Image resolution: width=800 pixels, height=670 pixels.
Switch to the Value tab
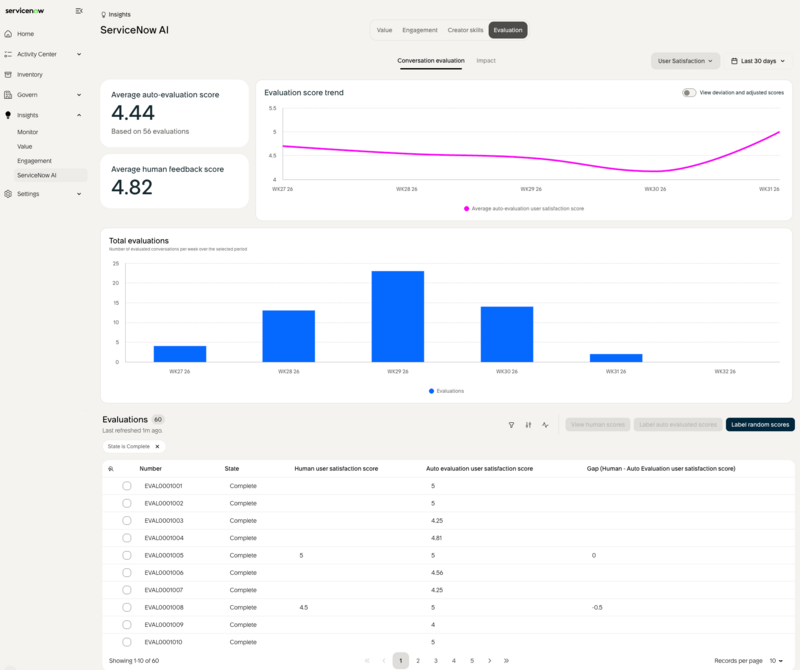click(x=384, y=30)
